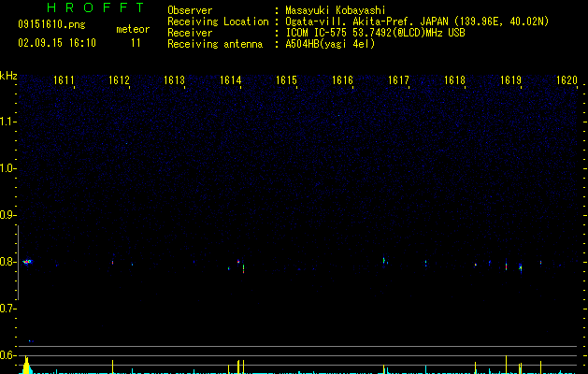Image resolution: width=588 pixels, height=374 pixels.
Task: Select the filename 09151610.png
Action: click(51, 25)
